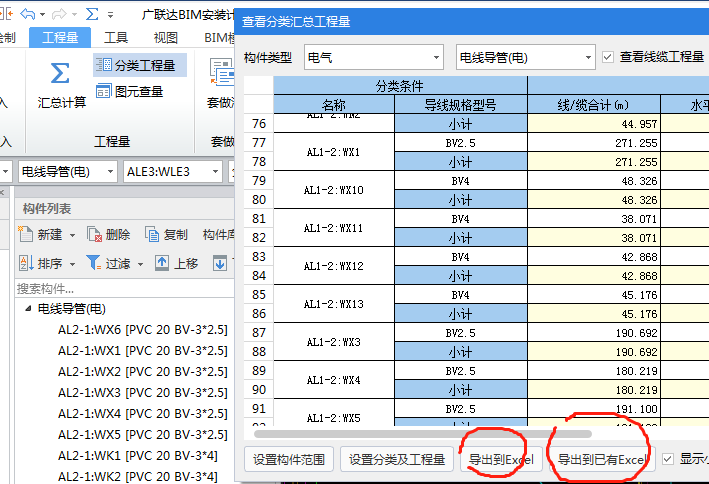Open the undo history dropdown arrow
The image size is (709, 484).
(43, 15)
